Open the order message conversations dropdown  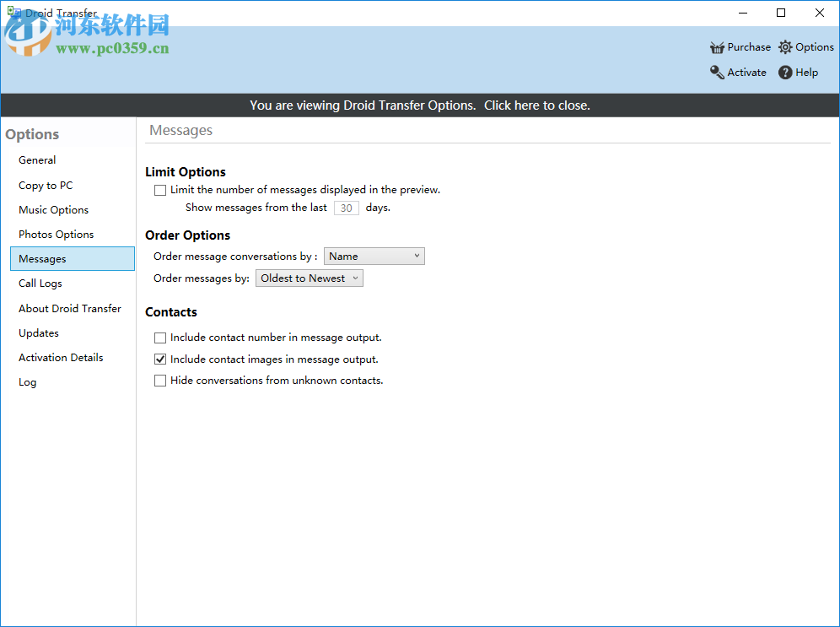point(374,256)
